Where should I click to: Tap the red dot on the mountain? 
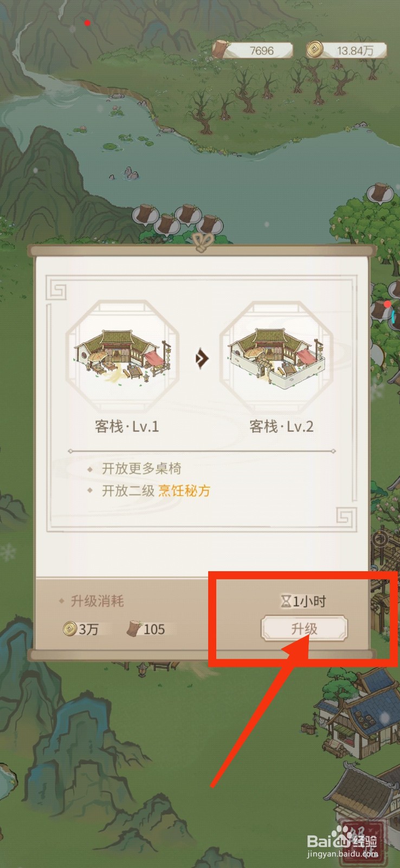coord(87,23)
